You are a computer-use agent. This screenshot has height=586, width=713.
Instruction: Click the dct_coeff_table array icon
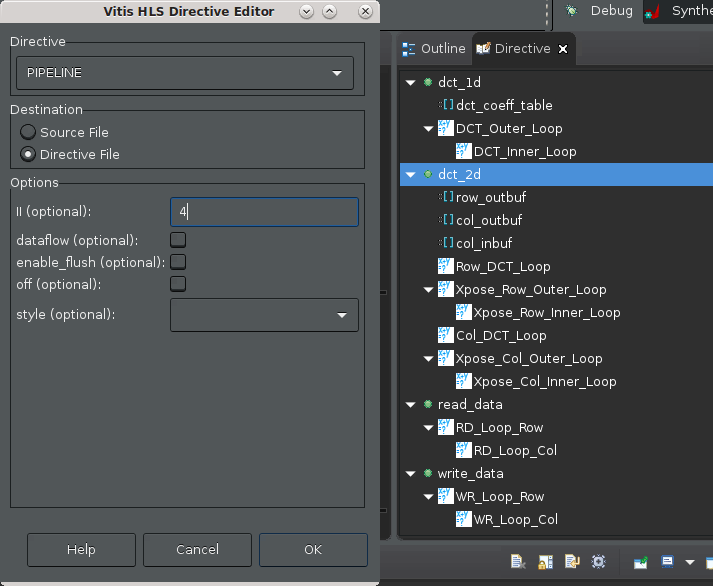pos(446,106)
